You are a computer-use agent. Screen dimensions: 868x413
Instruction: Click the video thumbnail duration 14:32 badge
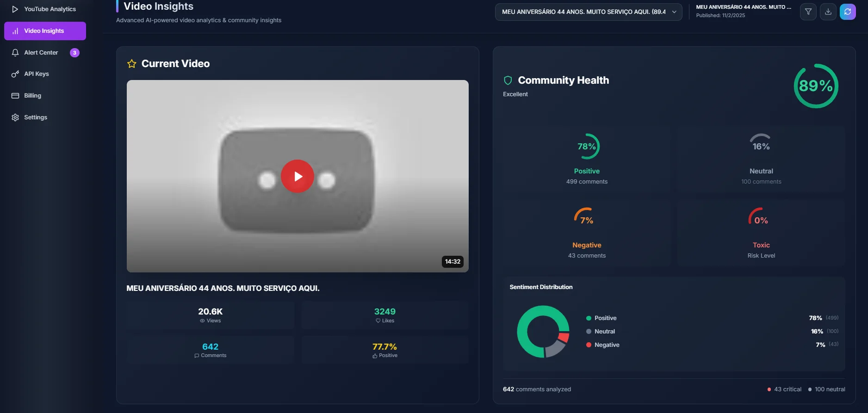pyautogui.click(x=453, y=262)
